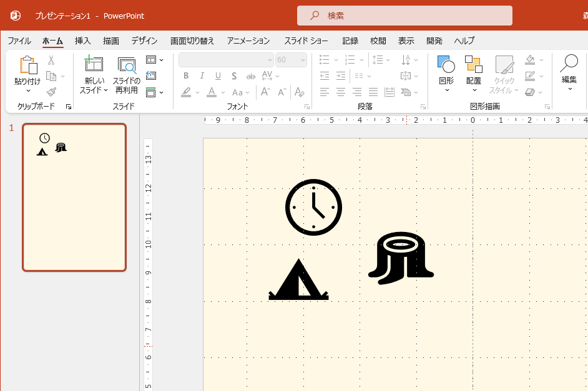Click the font color A button
The height and width of the screenshot is (391, 588).
212,92
